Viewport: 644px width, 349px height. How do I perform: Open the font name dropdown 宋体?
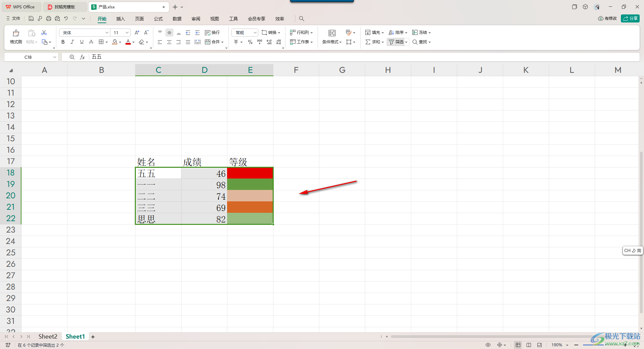coord(107,33)
